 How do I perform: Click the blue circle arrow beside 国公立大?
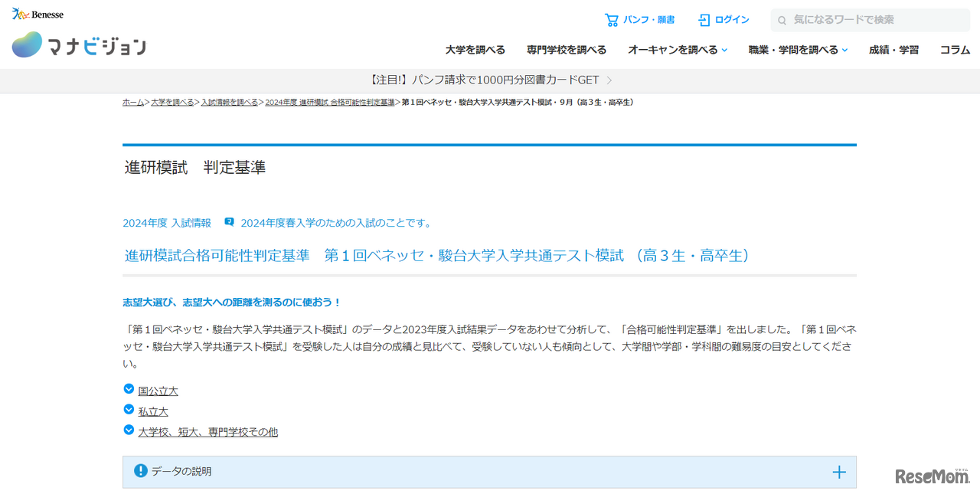129,389
